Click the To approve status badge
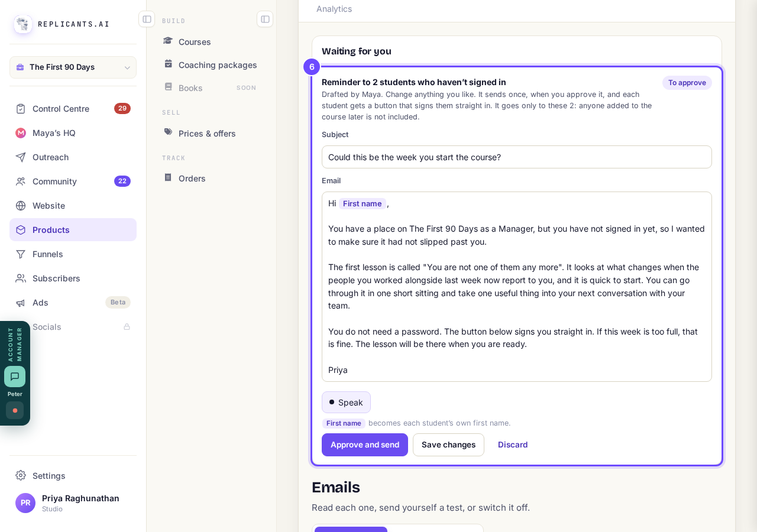This screenshot has width=757, height=532. pyautogui.click(x=687, y=83)
